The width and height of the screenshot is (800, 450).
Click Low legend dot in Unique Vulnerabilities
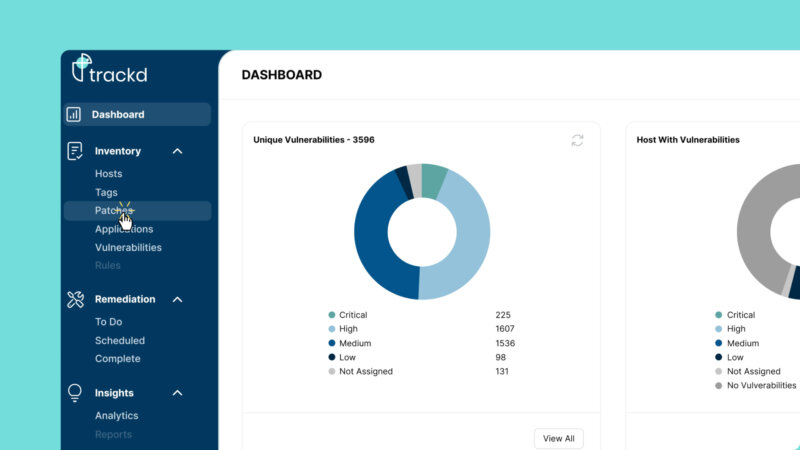click(x=332, y=357)
